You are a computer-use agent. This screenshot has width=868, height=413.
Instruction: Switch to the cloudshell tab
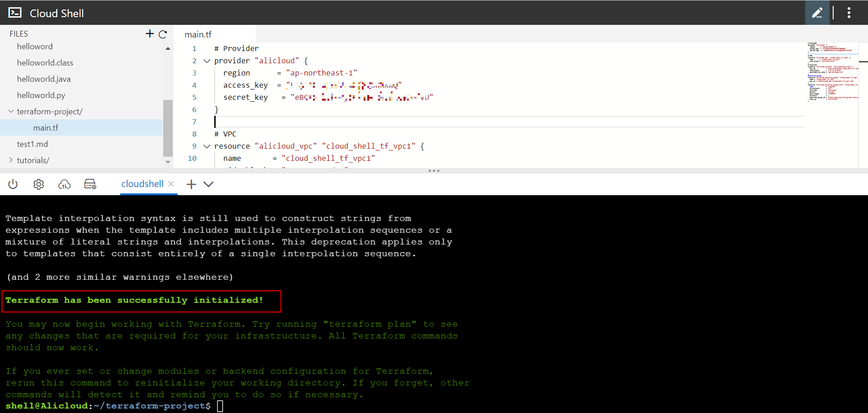(142, 184)
